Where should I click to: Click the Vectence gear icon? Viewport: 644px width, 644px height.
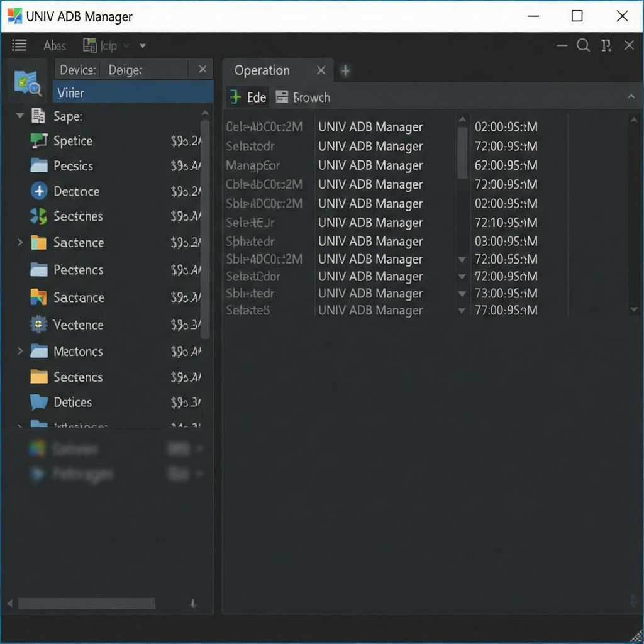click(x=38, y=325)
